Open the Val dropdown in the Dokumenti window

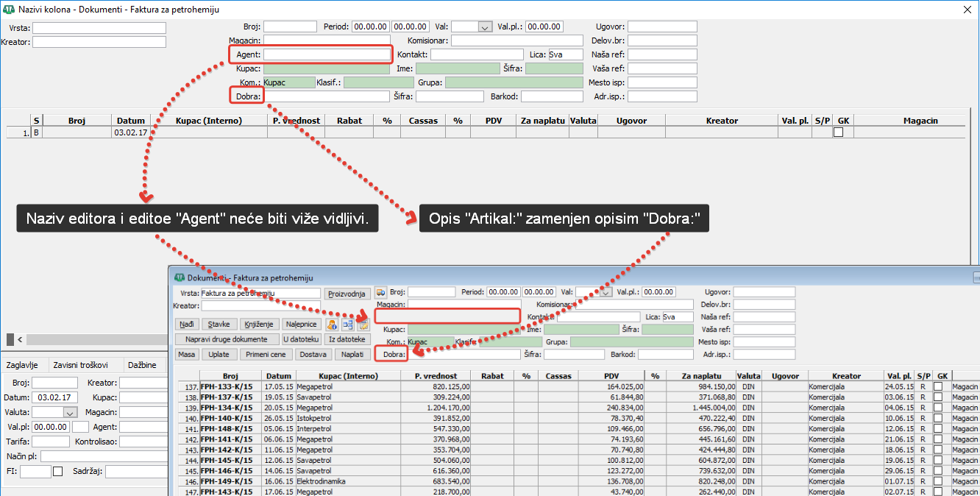(x=606, y=292)
